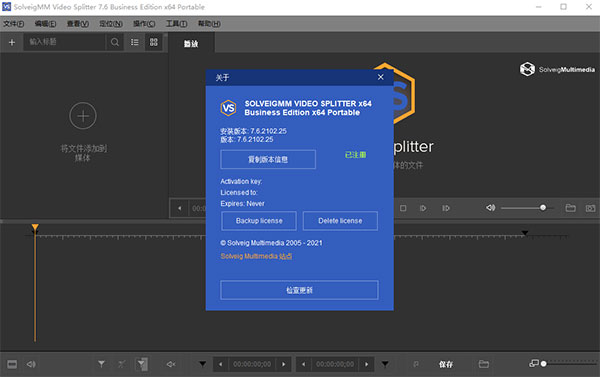Adjust the player volume slider handle
Screen dimensions: 600x377
(x=543, y=207)
